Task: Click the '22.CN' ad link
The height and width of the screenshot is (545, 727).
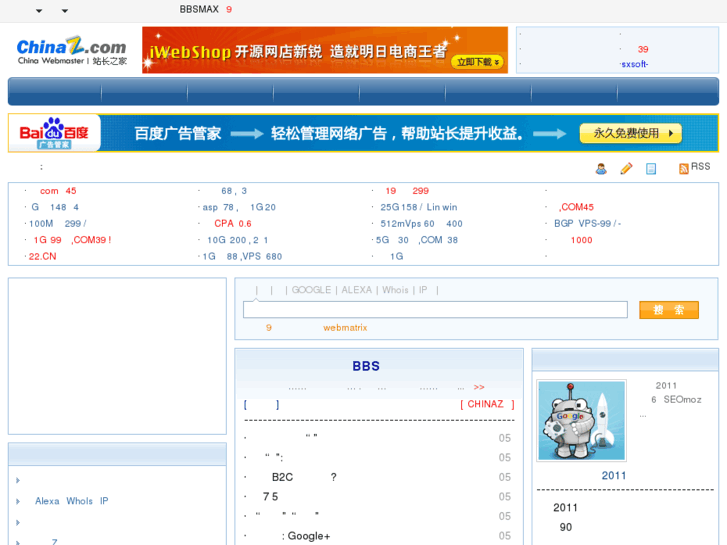Action: (x=42, y=256)
